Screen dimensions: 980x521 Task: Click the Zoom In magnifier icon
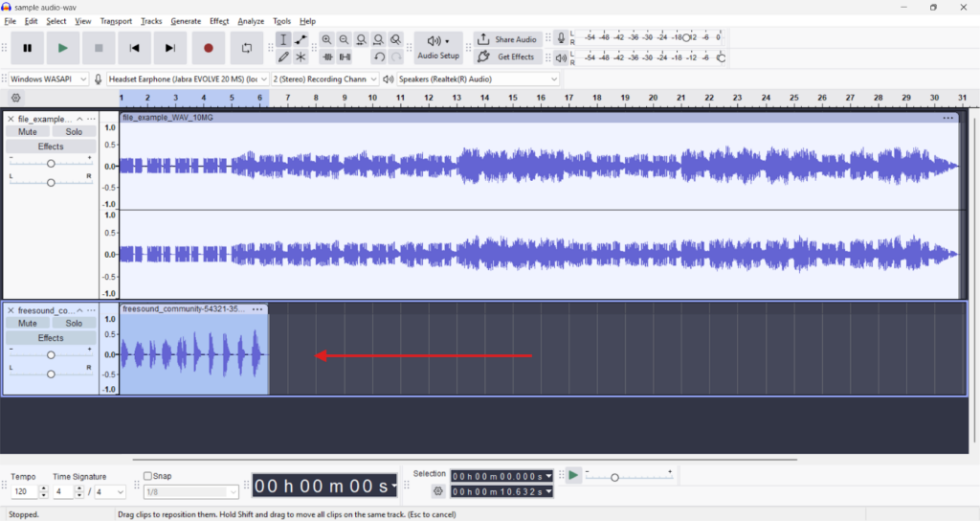coord(327,40)
